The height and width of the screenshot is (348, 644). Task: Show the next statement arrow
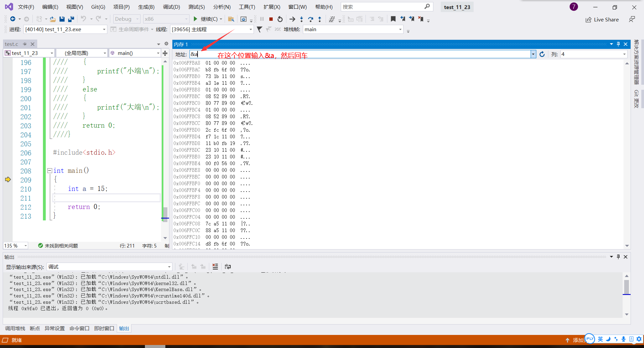292,19
